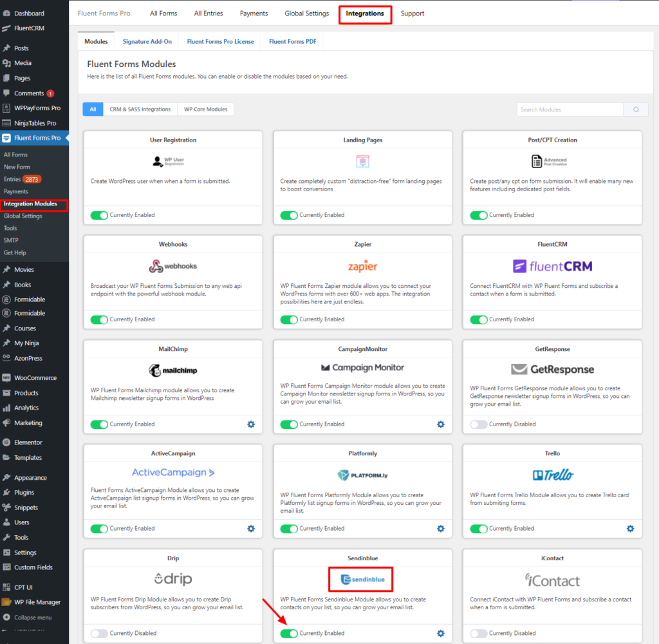Screen dimensions: 659x644
Task: Switch to Fluent Forms Pro License tab
Action: pyautogui.click(x=220, y=41)
